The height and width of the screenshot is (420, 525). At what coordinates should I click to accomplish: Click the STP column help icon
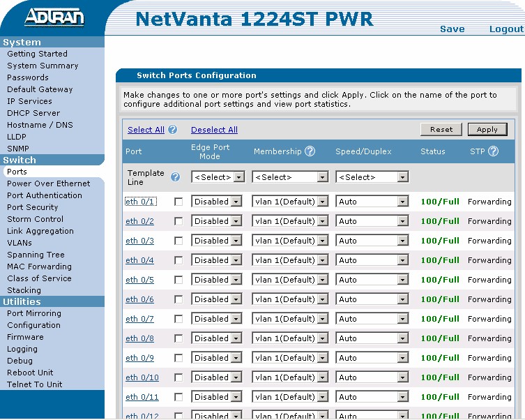pos(493,151)
